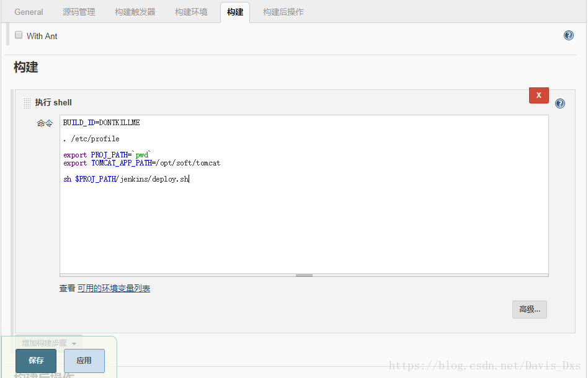Click the '. /etc/profile' line

(x=91, y=139)
